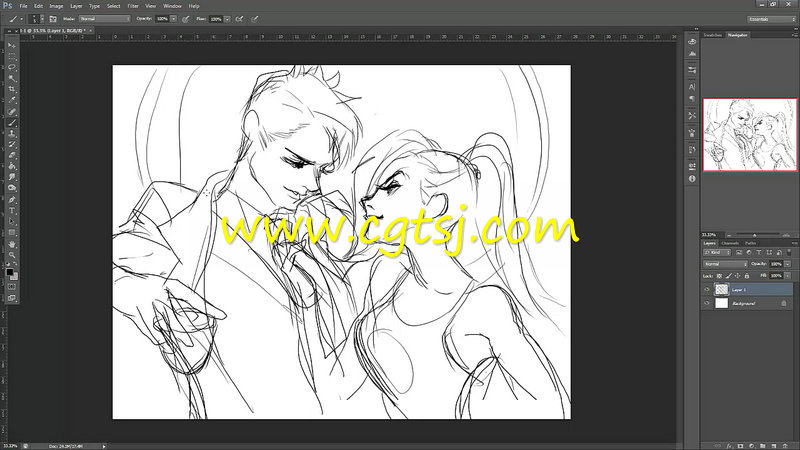Add a layer mask

740,446
